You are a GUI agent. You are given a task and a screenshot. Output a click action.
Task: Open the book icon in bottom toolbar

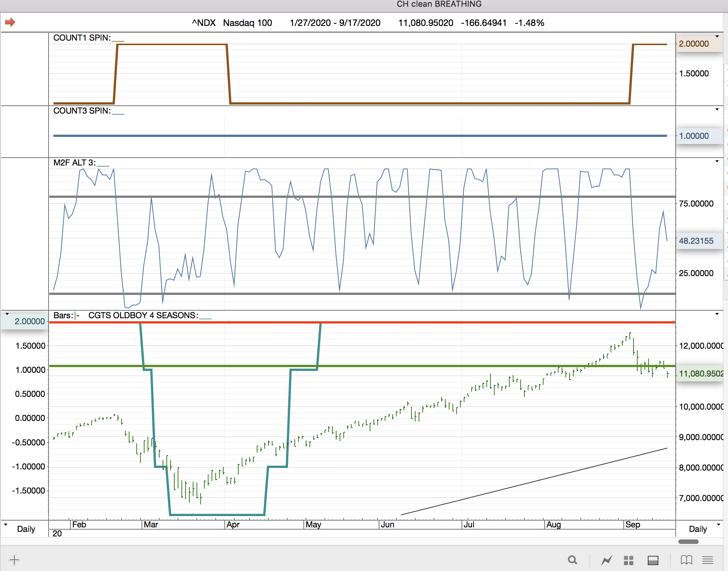(x=686, y=560)
